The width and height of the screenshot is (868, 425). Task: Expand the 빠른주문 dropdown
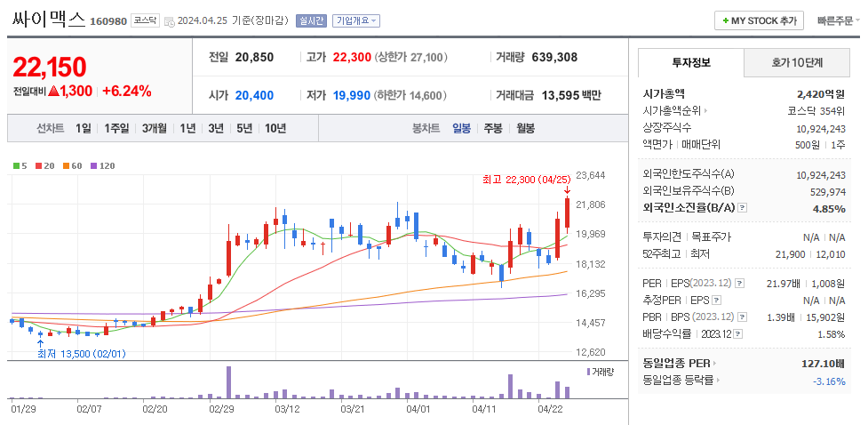[x=838, y=21]
